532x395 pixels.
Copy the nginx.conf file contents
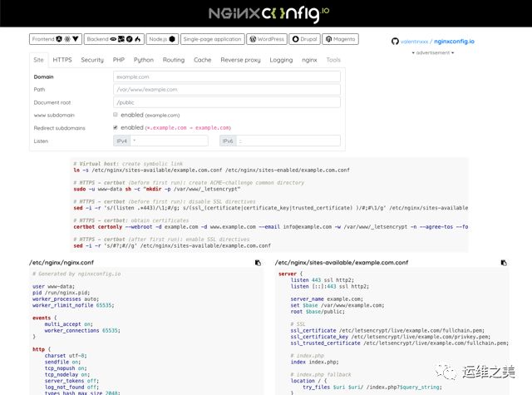click(x=258, y=263)
